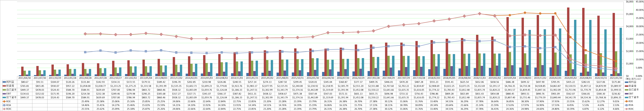Click the 純利益 entry in right-side legend

(x=631, y=82)
